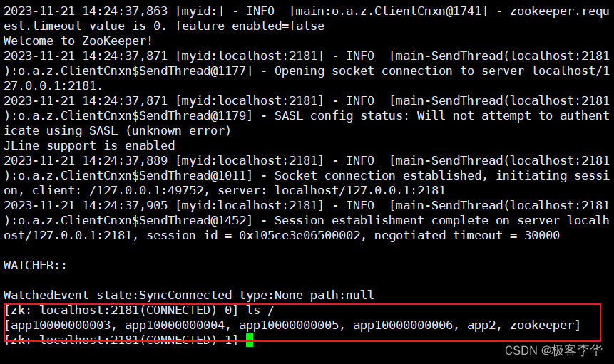Click 'o.a.z.ClientCnxn$SendThread@1177]' text
Viewport: 614px width, 364px height.
point(135,71)
